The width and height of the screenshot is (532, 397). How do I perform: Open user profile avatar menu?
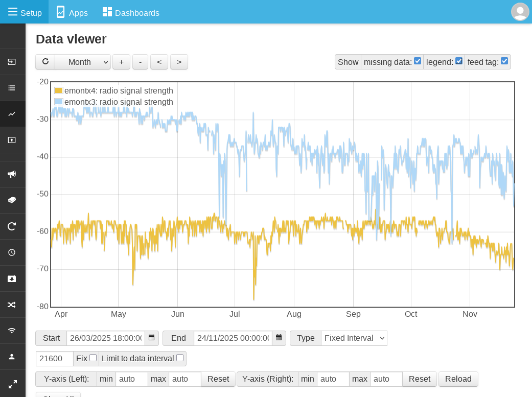pyautogui.click(x=520, y=12)
